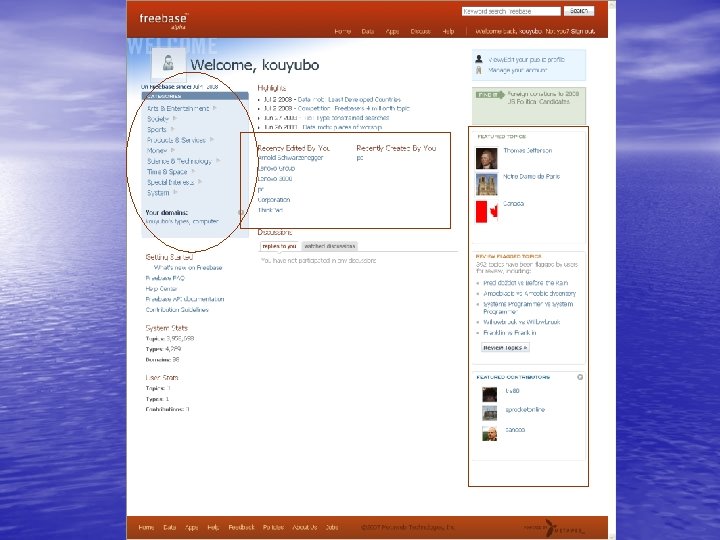This screenshot has width=720, height=540.
Task: Open Corporation recently edited link
Action: point(274,200)
